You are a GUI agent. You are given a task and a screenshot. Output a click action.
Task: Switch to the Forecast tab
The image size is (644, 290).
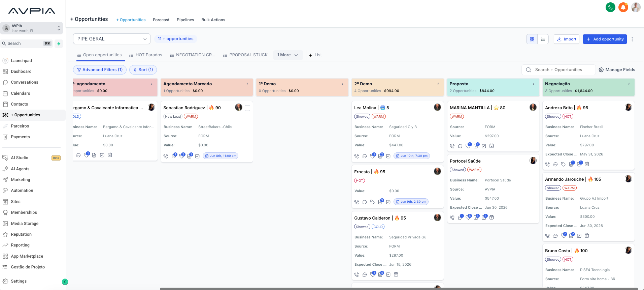(x=161, y=20)
